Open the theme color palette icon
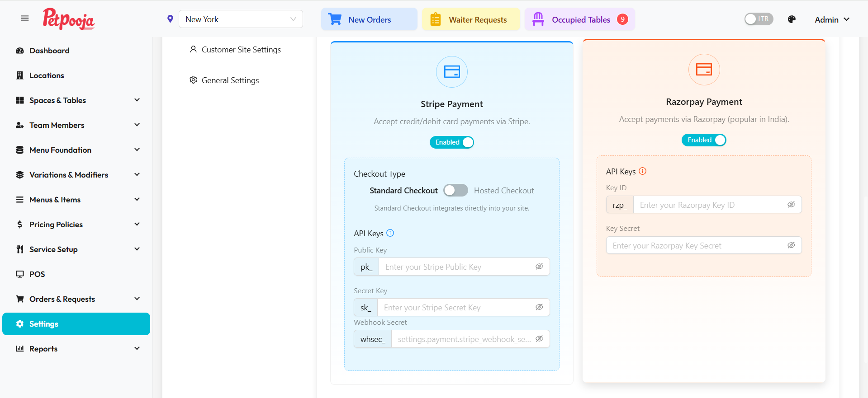 (x=792, y=19)
